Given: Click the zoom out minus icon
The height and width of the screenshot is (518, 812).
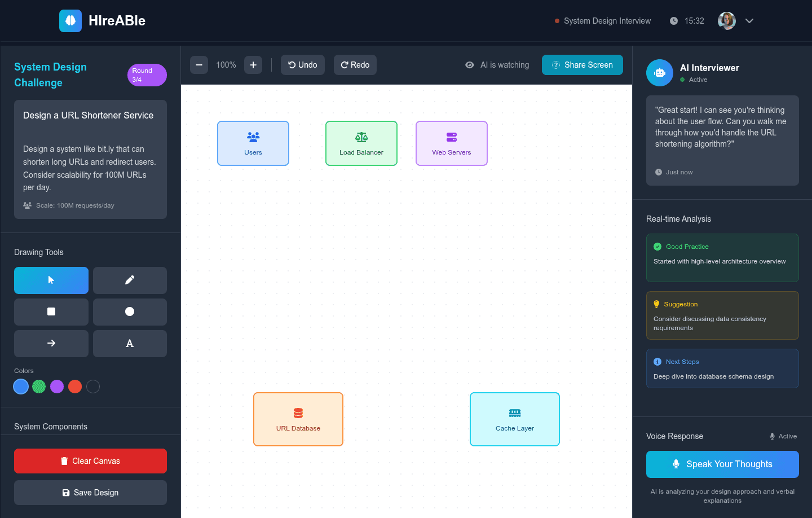Looking at the screenshot, I should click(198, 65).
